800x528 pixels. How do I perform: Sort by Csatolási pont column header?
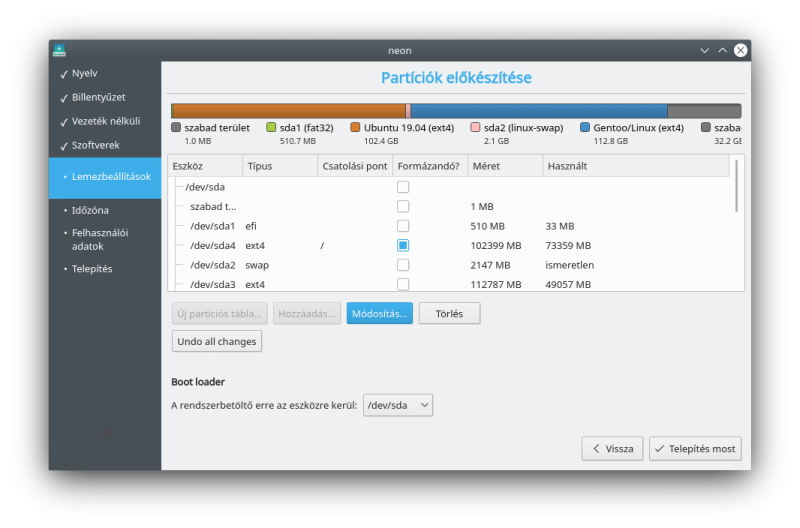(x=355, y=166)
